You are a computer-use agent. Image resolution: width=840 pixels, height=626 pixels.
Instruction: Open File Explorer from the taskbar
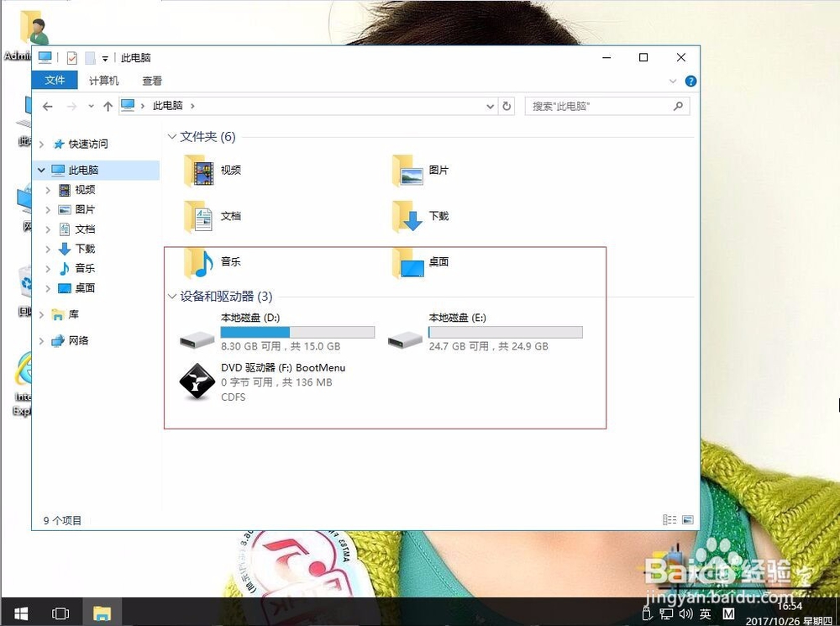[x=102, y=613]
